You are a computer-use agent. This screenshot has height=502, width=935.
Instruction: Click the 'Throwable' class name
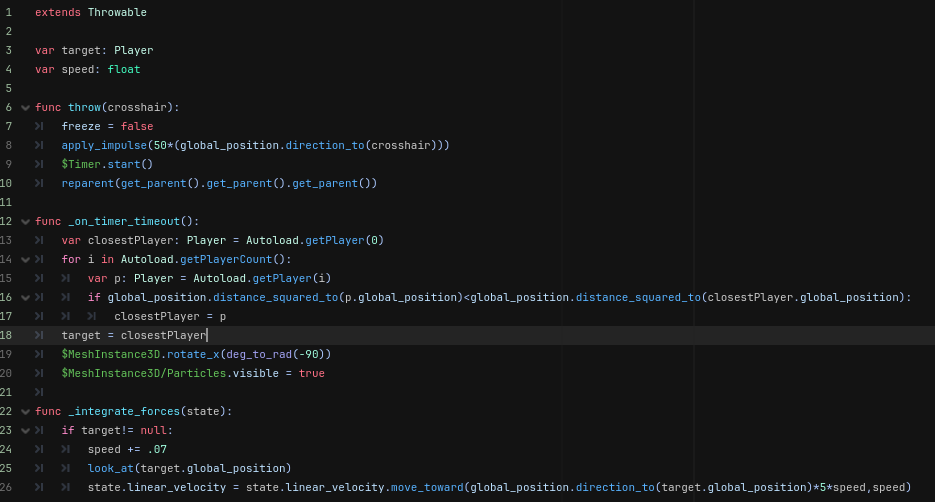117,12
